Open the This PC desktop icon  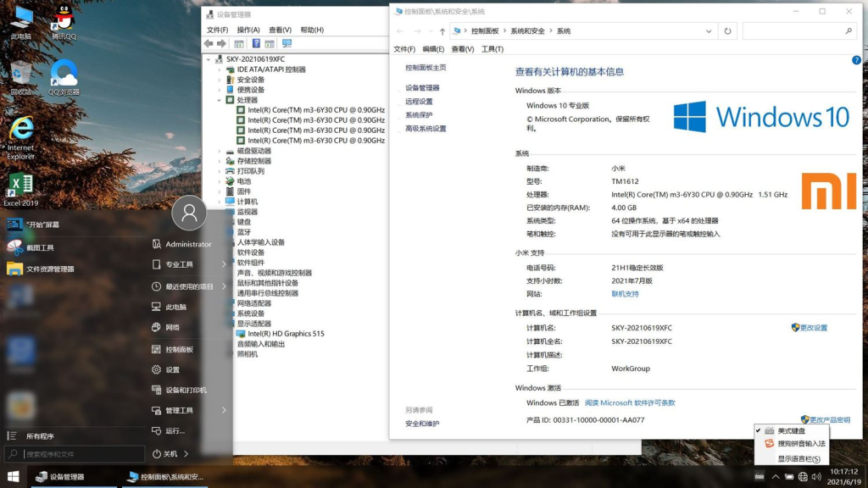(x=20, y=22)
